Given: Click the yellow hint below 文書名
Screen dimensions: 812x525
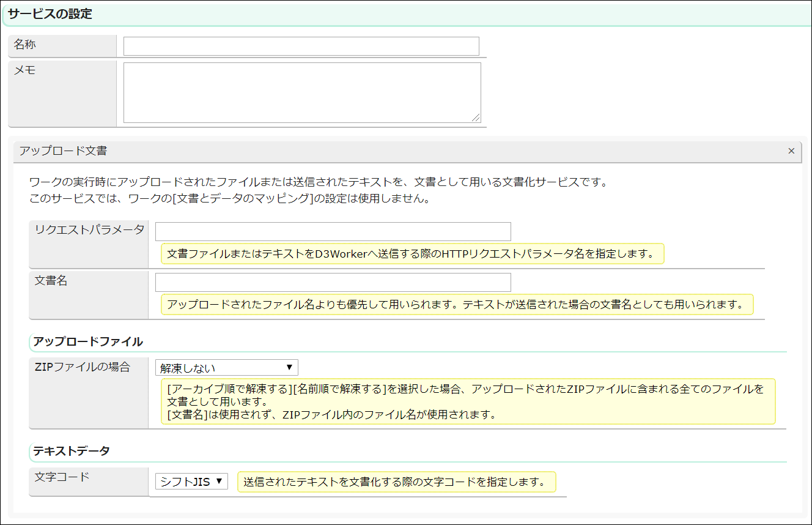Looking at the screenshot, I should click(457, 304).
